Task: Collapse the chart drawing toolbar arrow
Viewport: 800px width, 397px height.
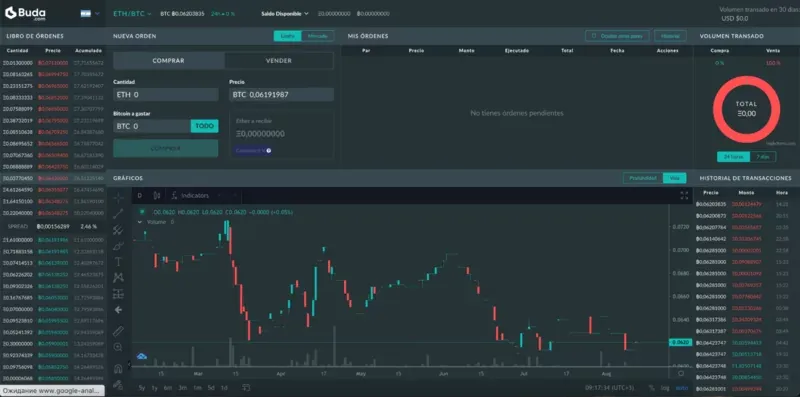Action: pos(129,364)
